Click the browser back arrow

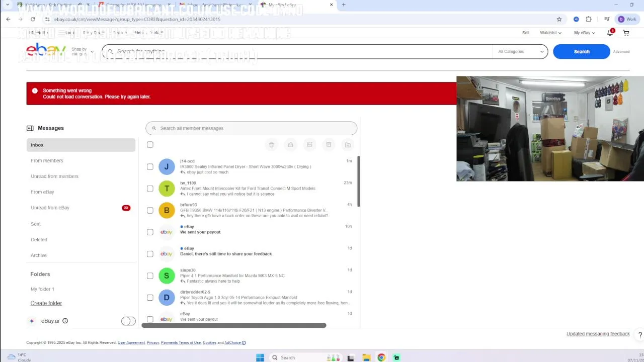(8, 19)
